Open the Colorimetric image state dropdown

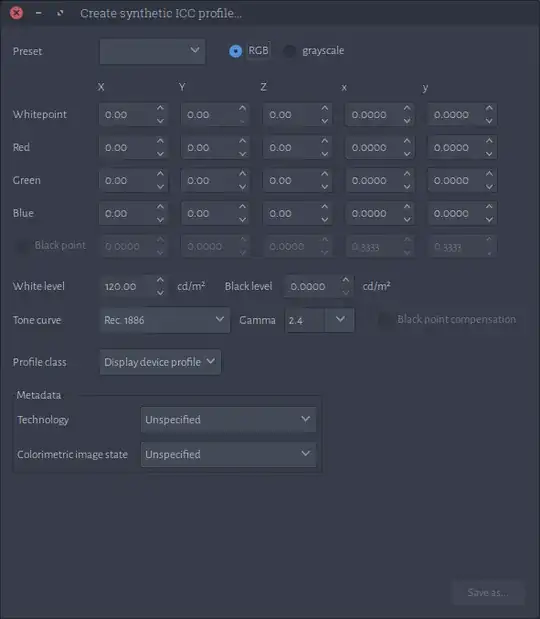tap(228, 454)
